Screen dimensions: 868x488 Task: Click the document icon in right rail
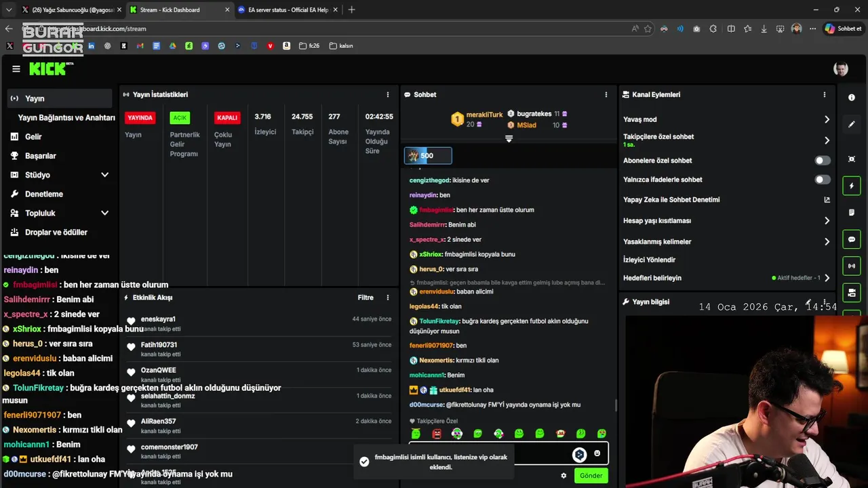pos(852,213)
